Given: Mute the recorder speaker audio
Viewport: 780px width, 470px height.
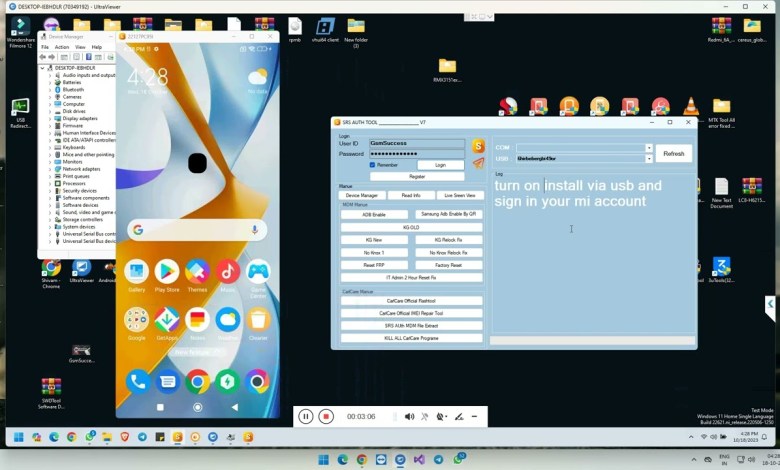Looking at the screenshot, I should point(409,417).
